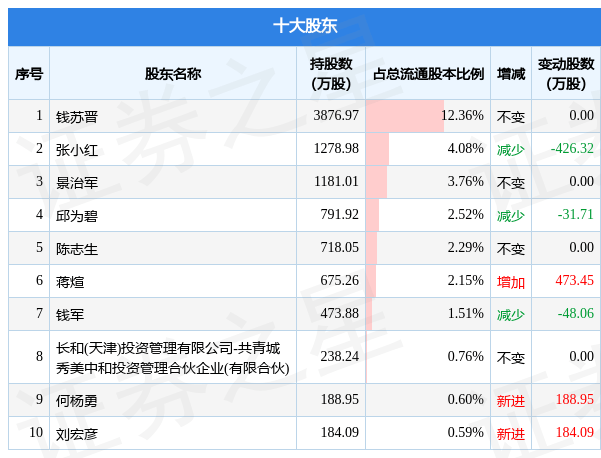Select shareholder name 刘宏彦
Viewport: 601px width, 458px height.
coord(76,433)
